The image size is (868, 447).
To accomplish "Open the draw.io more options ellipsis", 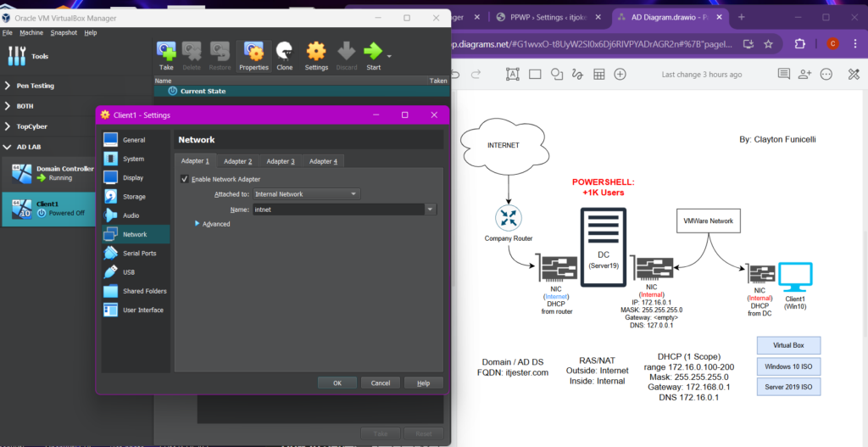I will tap(826, 75).
